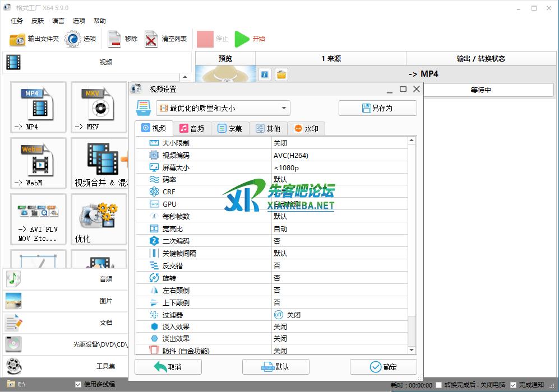Open the quality preset dropdown
Viewport: 559px width, 392px height.
tap(223, 108)
